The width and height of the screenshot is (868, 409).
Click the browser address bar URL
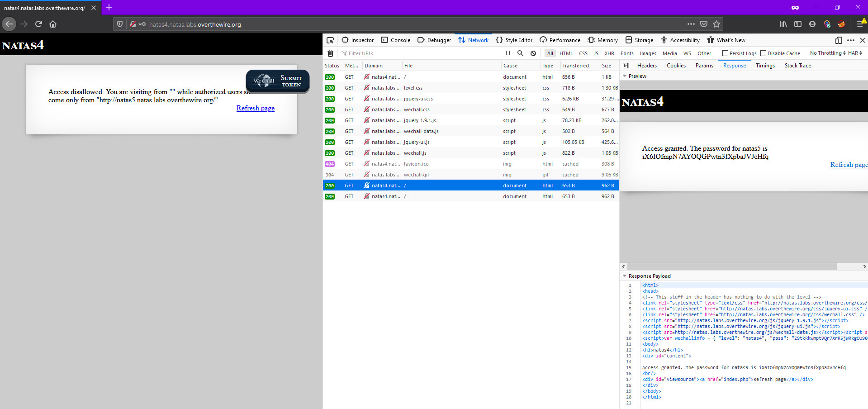pos(195,24)
